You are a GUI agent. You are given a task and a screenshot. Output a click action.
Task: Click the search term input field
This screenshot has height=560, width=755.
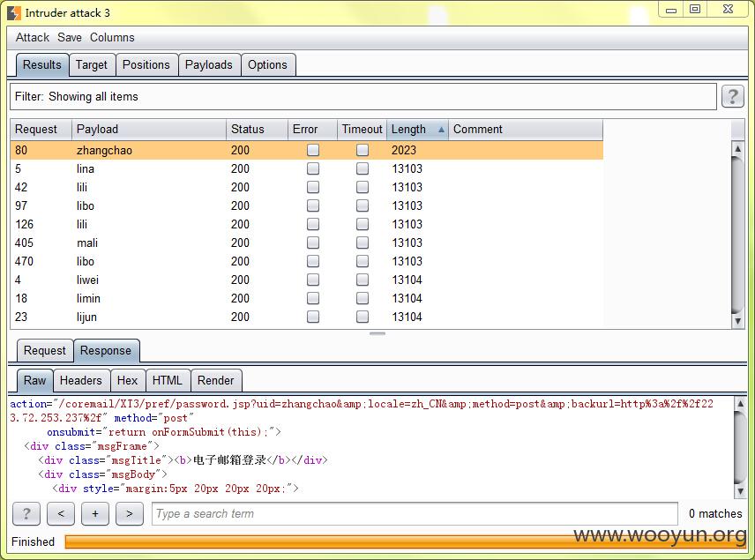point(415,514)
